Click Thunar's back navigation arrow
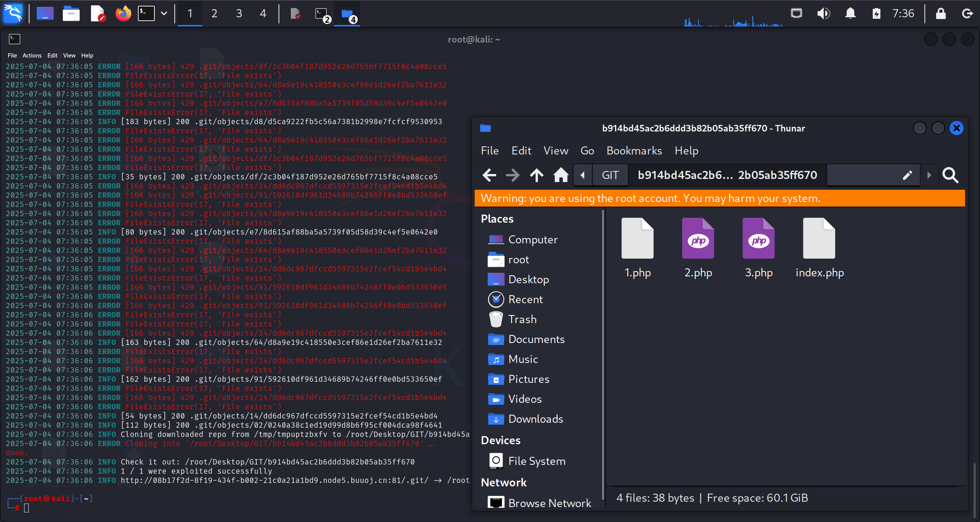This screenshot has width=980, height=522. (x=489, y=175)
